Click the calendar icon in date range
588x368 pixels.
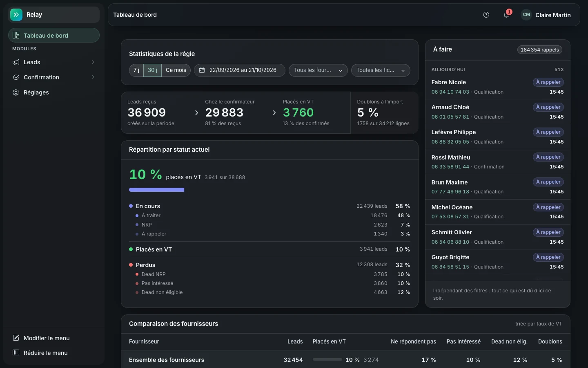pos(202,70)
